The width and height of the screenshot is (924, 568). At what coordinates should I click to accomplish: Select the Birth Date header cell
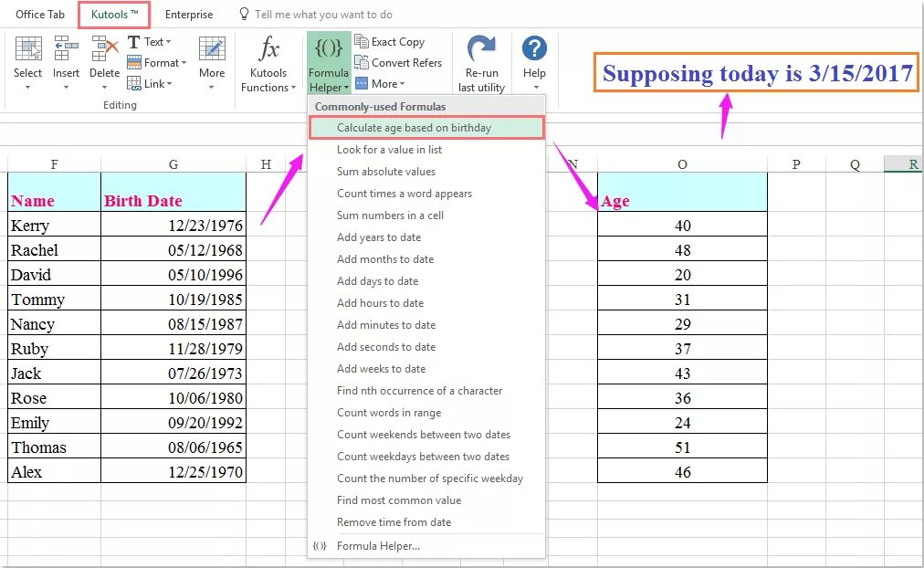(x=173, y=192)
